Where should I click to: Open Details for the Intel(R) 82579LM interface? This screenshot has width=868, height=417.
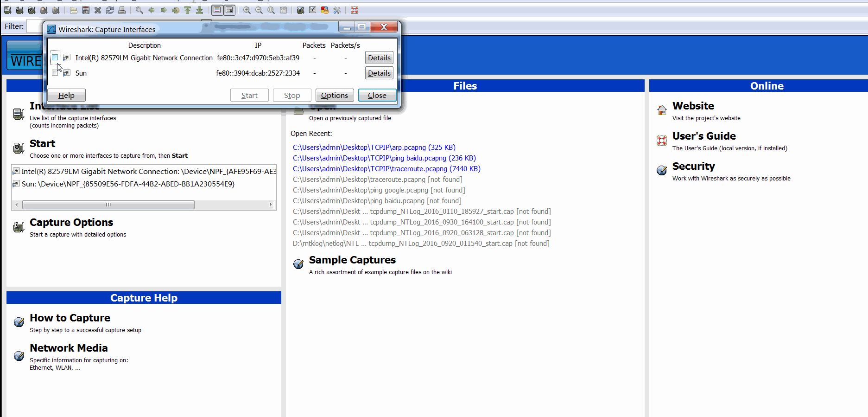point(379,58)
